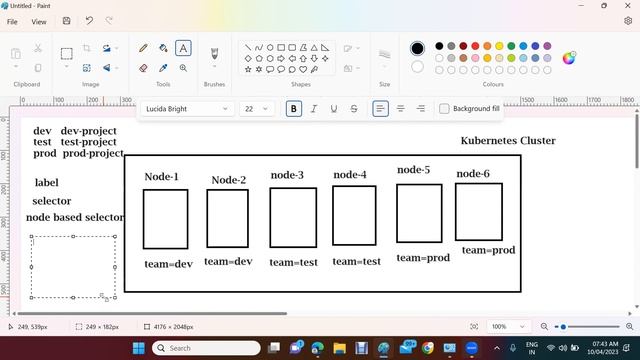
Task: Click the Cut scissors icon
Action: click(38, 48)
